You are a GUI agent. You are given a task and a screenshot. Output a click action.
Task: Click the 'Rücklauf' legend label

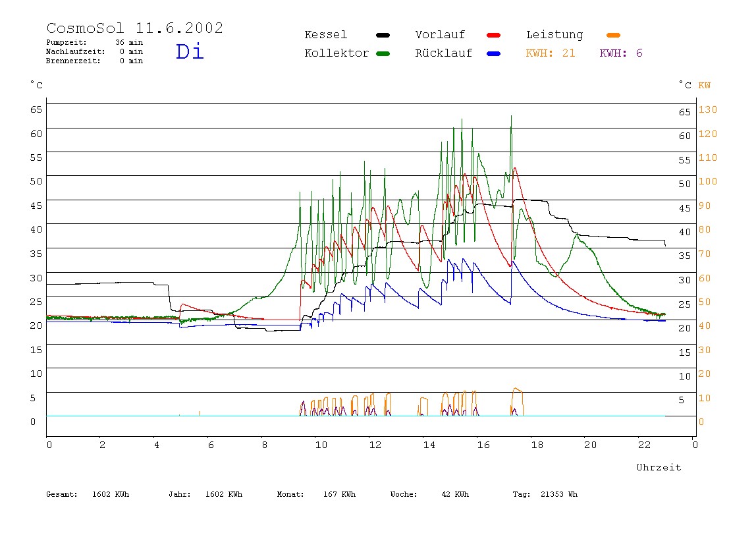(x=444, y=53)
